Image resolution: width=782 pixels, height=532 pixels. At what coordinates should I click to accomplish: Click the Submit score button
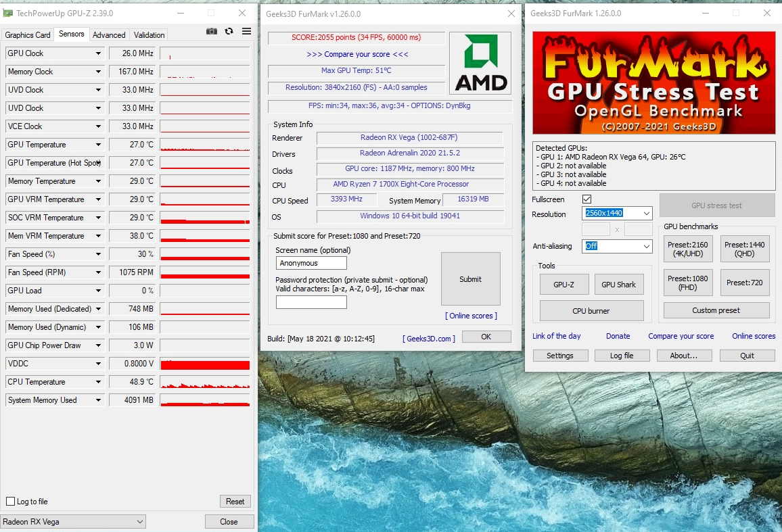point(470,279)
